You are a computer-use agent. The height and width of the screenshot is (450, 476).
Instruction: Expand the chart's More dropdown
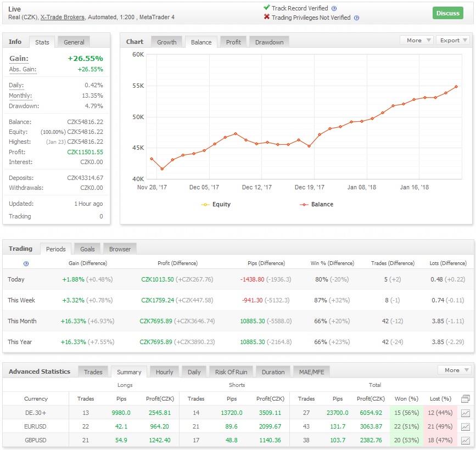417,41
